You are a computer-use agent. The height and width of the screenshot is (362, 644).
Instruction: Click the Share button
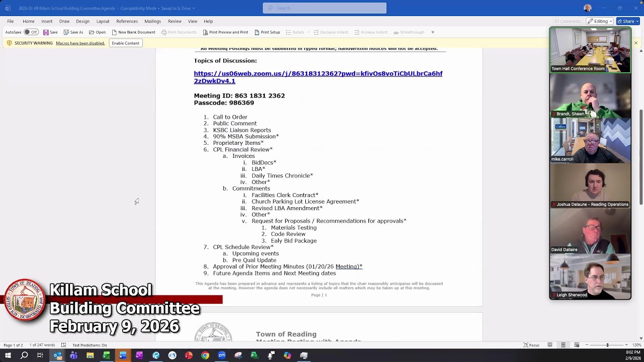coord(628,21)
